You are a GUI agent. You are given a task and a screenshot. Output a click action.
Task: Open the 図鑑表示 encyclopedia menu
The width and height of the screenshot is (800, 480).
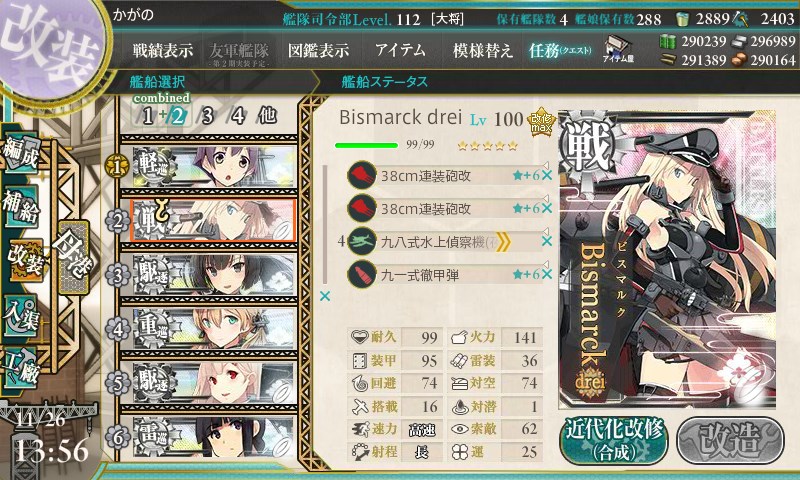pyautogui.click(x=318, y=50)
